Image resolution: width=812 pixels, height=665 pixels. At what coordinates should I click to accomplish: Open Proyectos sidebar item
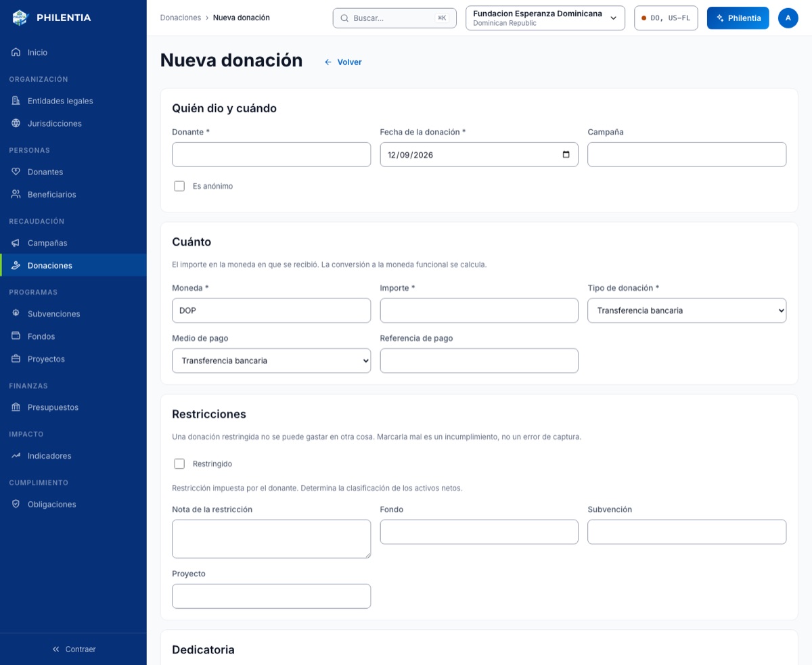tap(73, 359)
